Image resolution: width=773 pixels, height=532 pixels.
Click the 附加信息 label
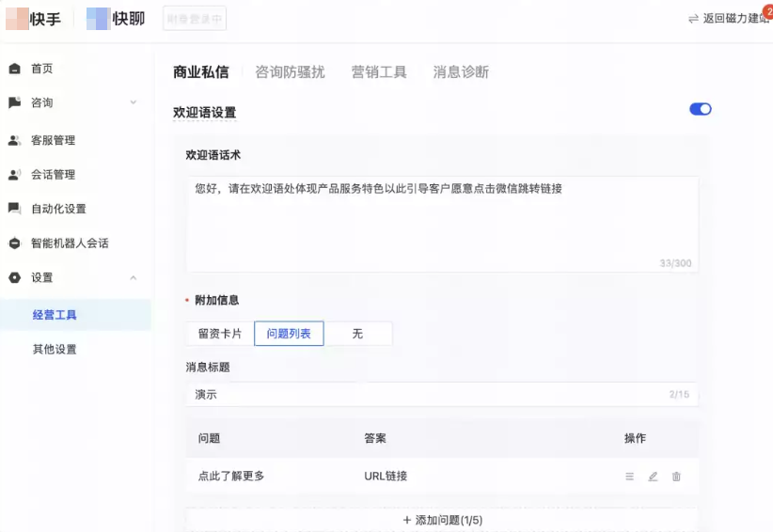(x=217, y=300)
